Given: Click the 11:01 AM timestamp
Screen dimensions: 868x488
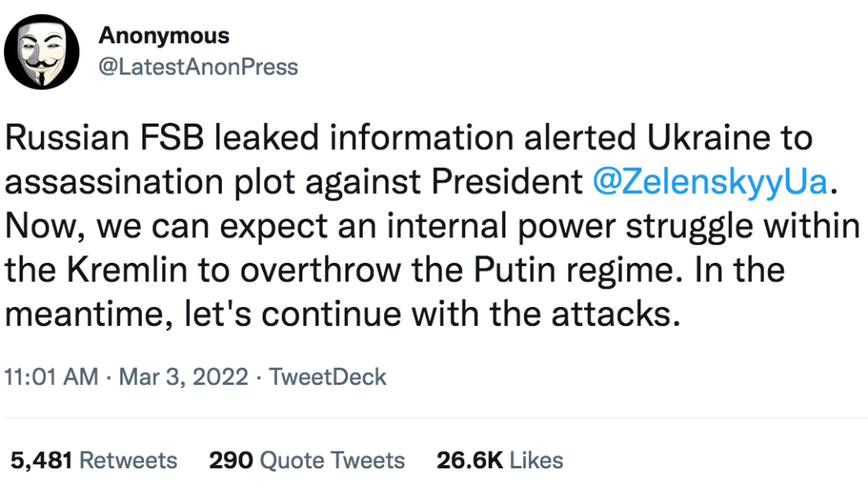Looking at the screenshot, I should point(52,377).
